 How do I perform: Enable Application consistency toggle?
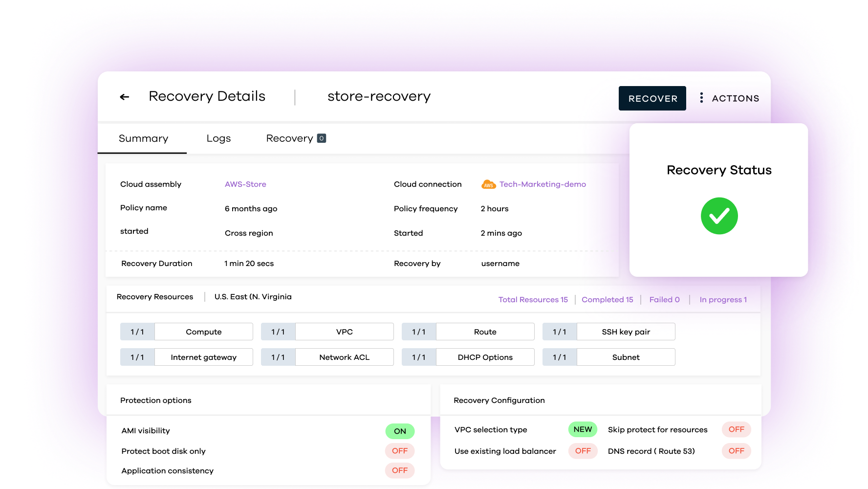pos(400,470)
